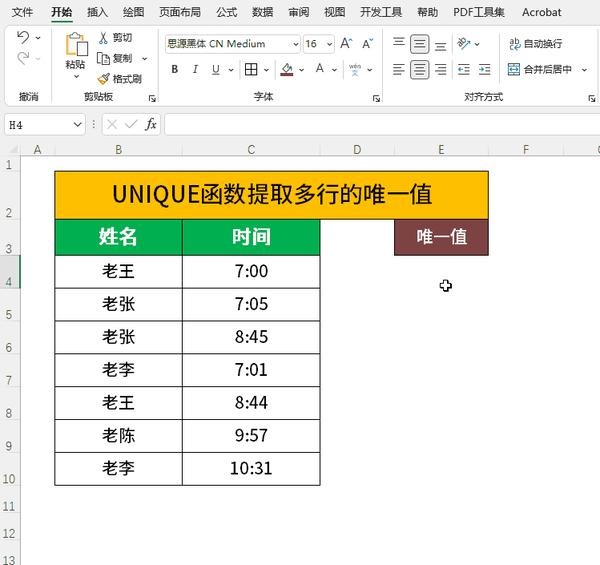Click the Increase Font Size icon

[346, 44]
